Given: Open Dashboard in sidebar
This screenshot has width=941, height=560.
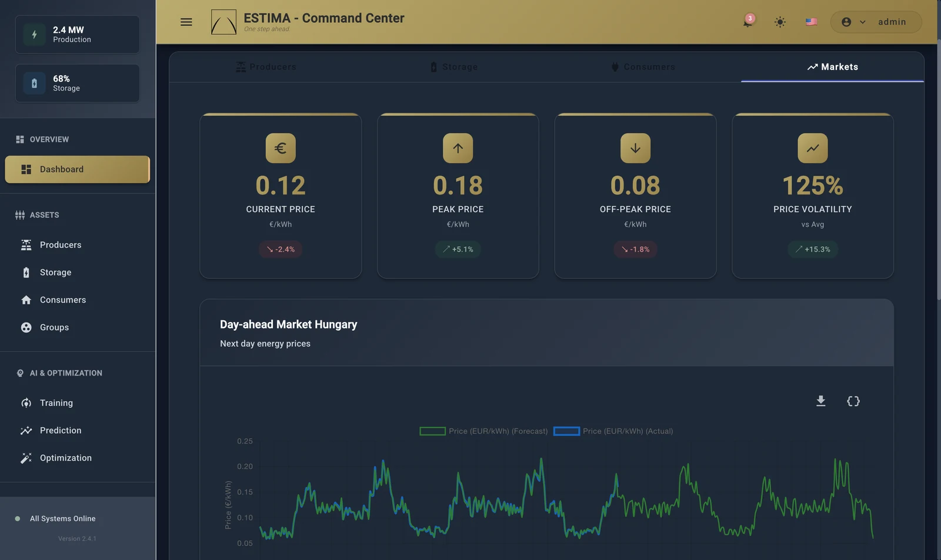Looking at the screenshot, I should point(78,169).
